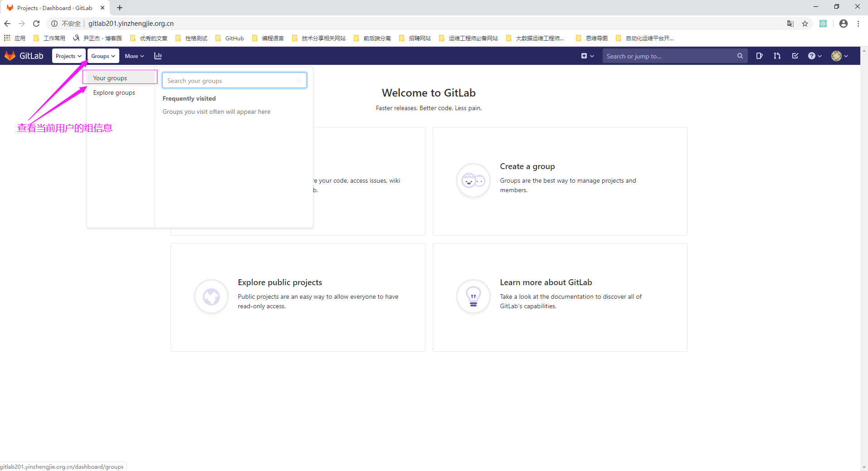Open the 技术分享相关网站 bookmark folder
Image resolution: width=868 pixels, height=471 pixels.
pos(319,38)
